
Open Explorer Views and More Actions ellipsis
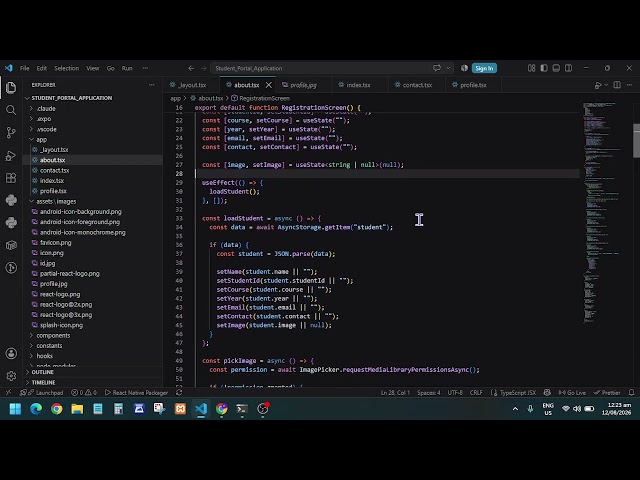tap(151, 85)
